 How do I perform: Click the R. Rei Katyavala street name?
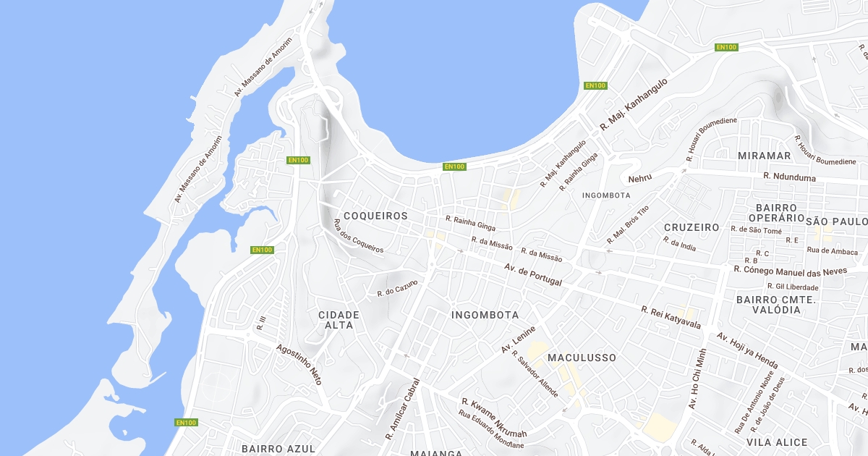(x=671, y=317)
